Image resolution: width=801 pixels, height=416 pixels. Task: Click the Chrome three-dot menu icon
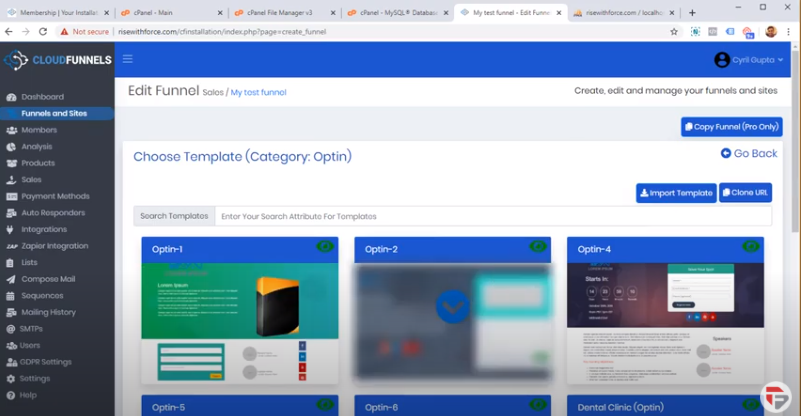pyautogui.click(x=789, y=31)
